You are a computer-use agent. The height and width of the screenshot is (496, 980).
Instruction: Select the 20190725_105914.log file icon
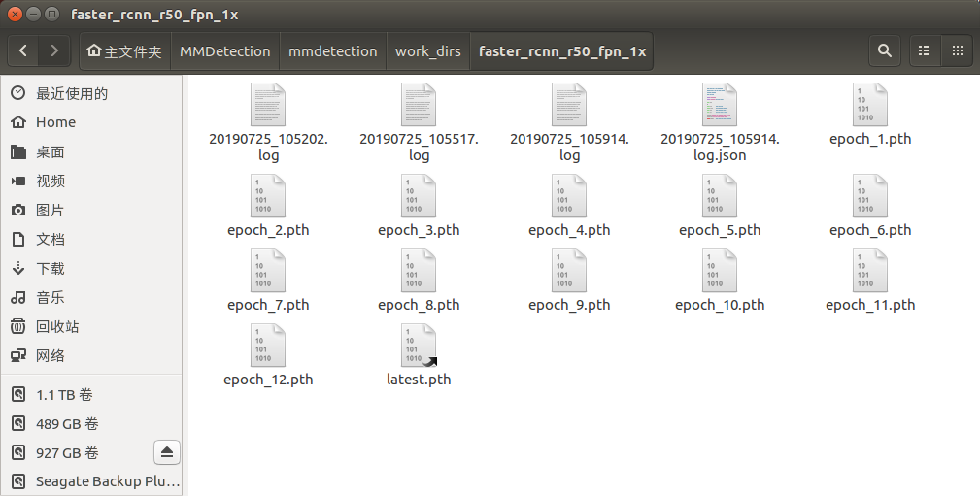pyautogui.click(x=569, y=105)
